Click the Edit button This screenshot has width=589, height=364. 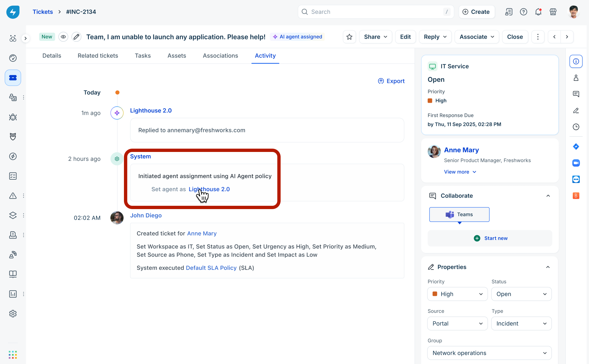pos(406,37)
